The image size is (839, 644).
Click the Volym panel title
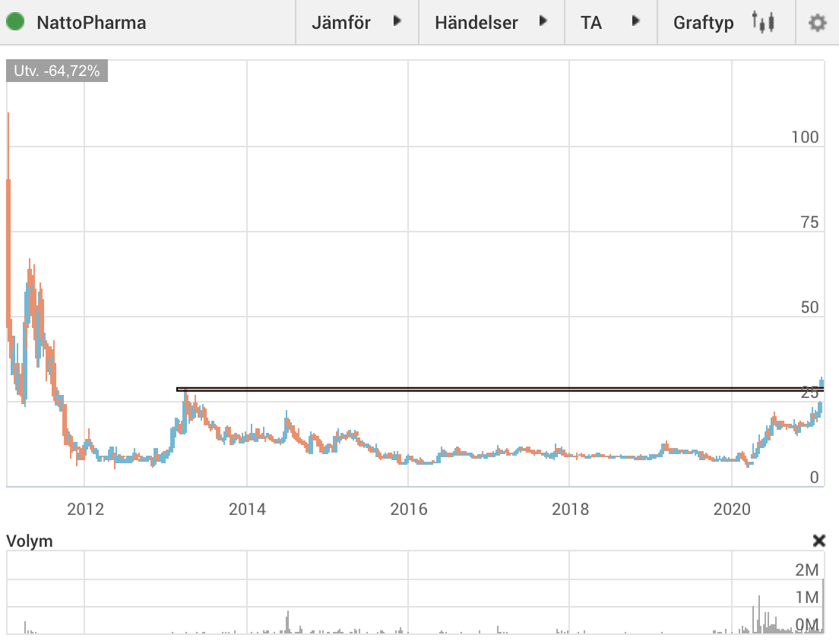click(30, 541)
